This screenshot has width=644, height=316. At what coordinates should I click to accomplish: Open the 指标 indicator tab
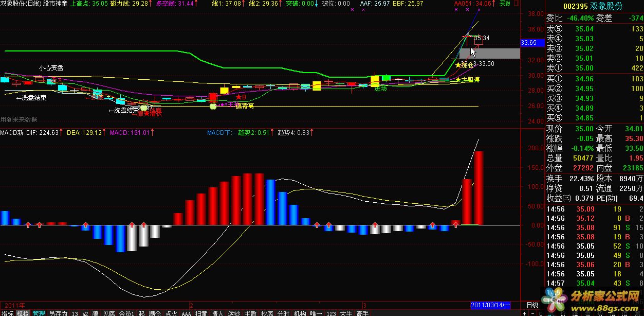pos(7,312)
